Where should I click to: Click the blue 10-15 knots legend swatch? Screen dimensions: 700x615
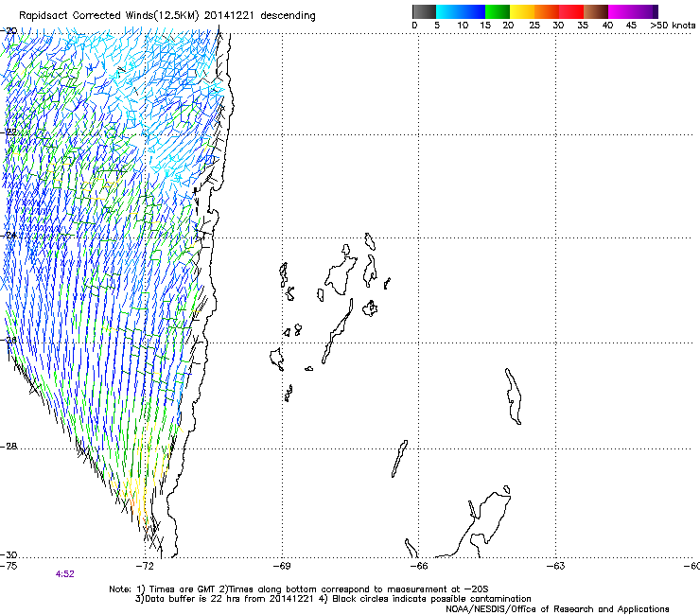pyautogui.click(x=473, y=11)
